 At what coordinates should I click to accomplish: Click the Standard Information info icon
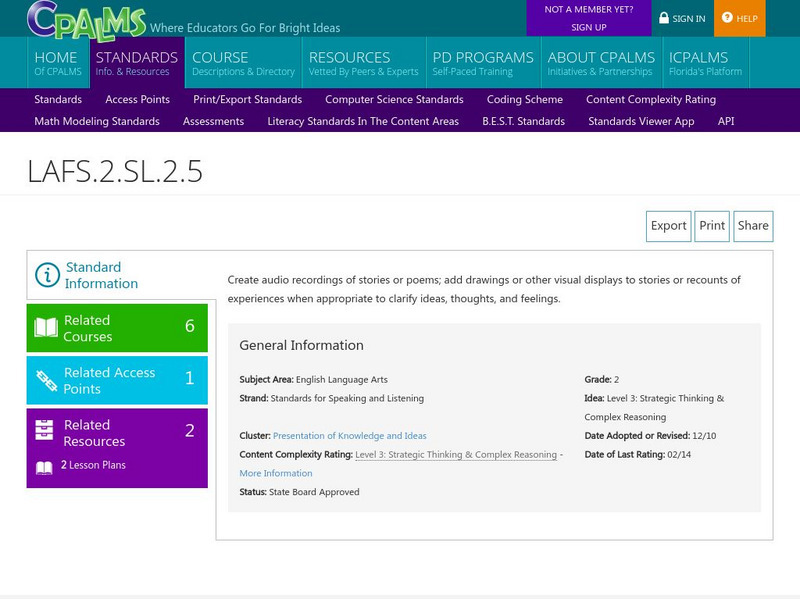coord(47,275)
